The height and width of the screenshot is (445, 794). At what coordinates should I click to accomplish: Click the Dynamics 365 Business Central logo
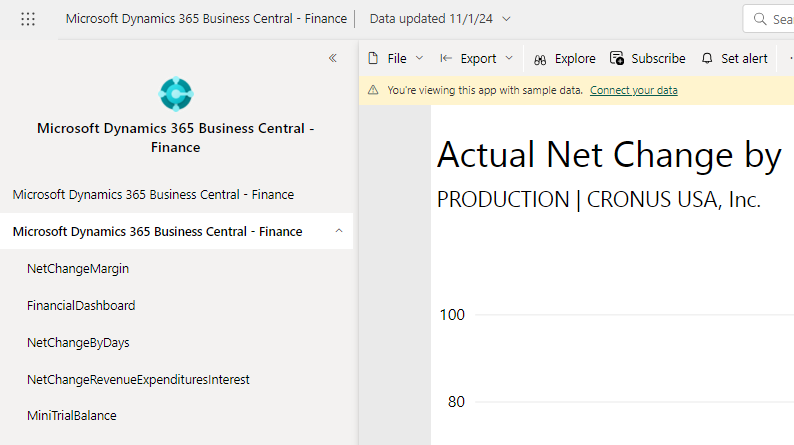pos(175,94)
